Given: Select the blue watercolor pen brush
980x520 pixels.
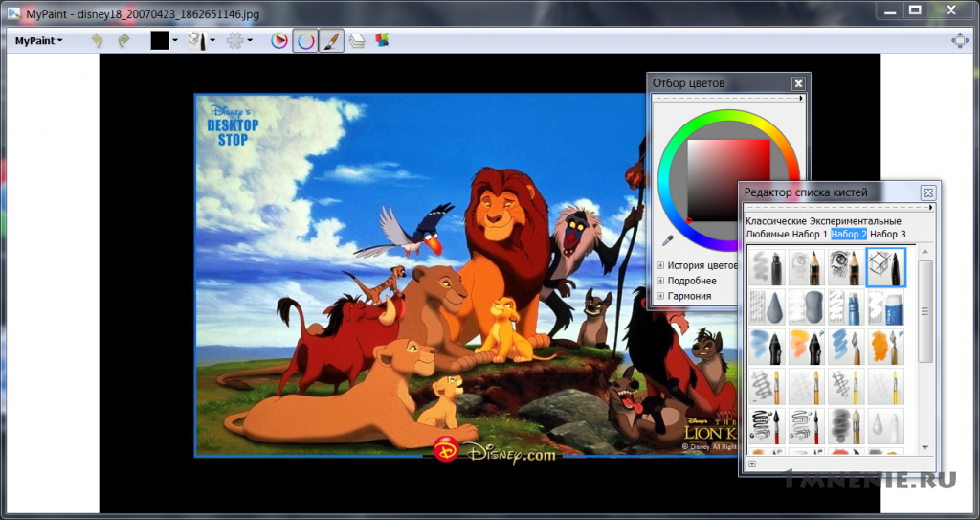Looking at the screenshot, I should click(767, 347).
